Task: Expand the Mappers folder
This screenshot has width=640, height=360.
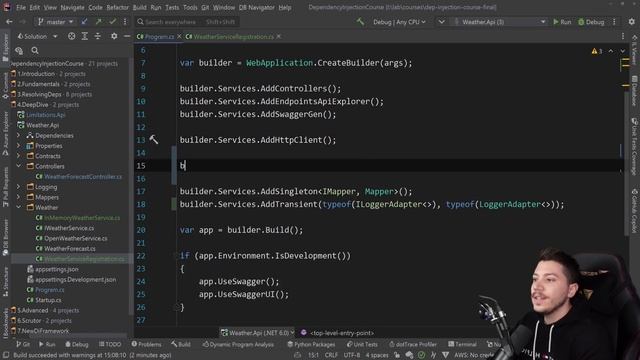Action: pos(18,197)
